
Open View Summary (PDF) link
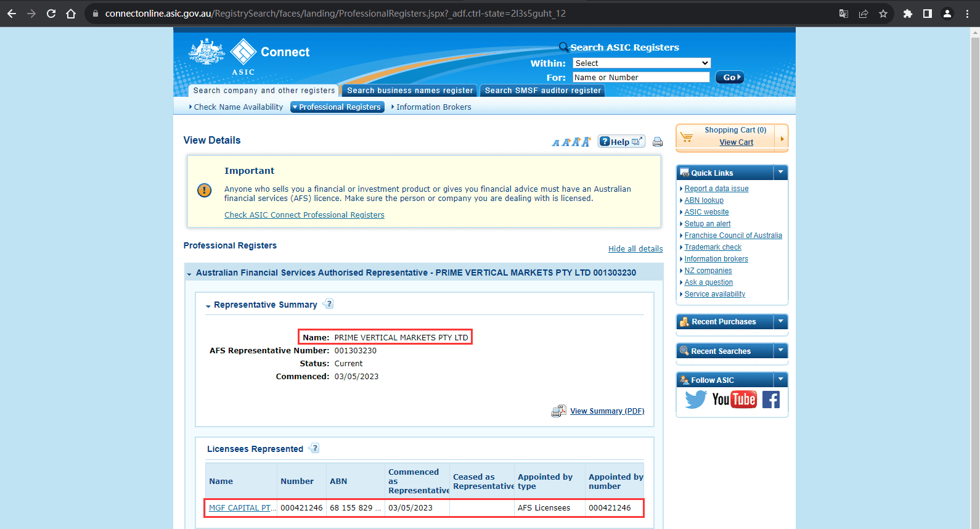(607, 411)
